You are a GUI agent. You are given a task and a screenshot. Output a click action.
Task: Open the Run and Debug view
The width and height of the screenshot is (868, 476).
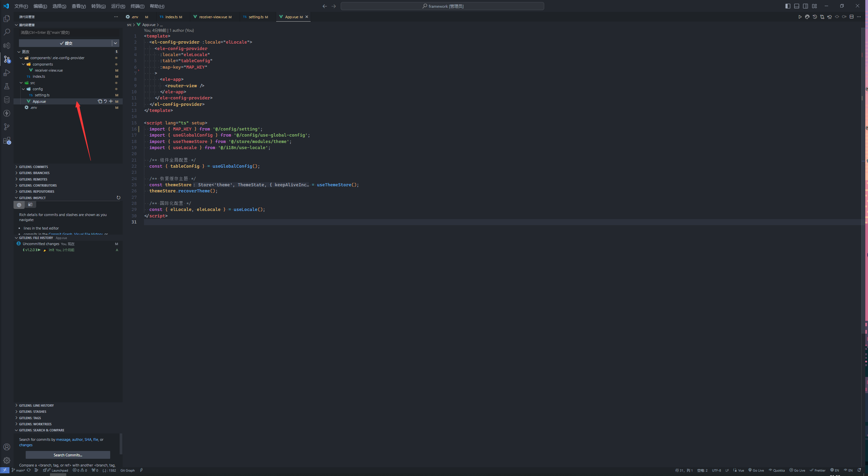(x=6, y=73)
